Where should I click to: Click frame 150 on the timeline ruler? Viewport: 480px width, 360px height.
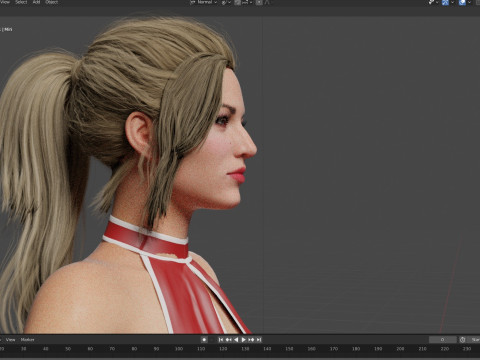coord(289,349)
